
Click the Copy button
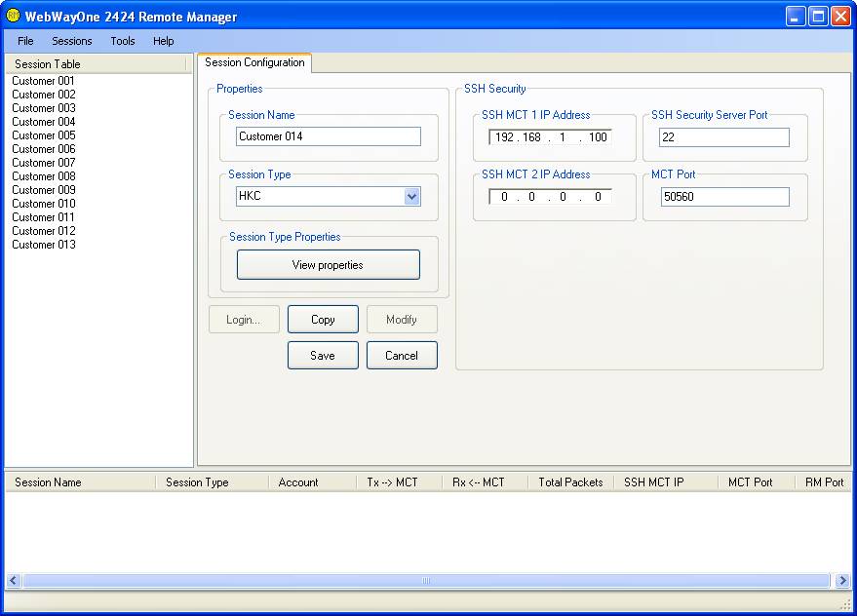tap(323, 320)
